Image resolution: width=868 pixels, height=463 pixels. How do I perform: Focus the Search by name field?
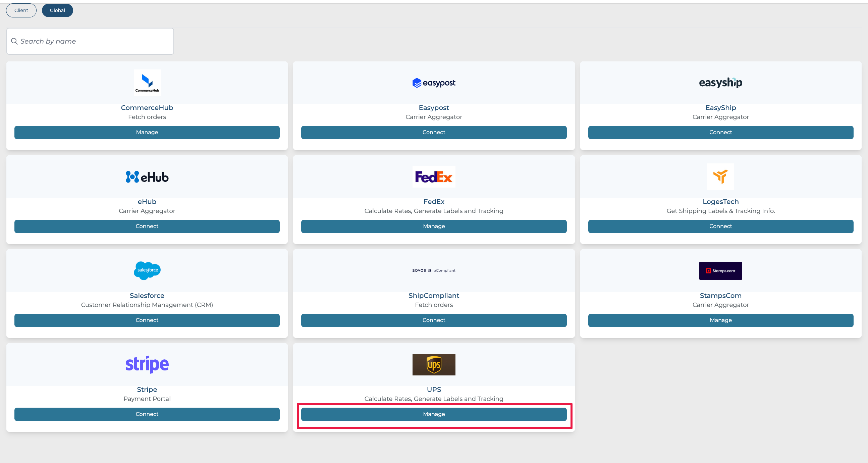94,41
